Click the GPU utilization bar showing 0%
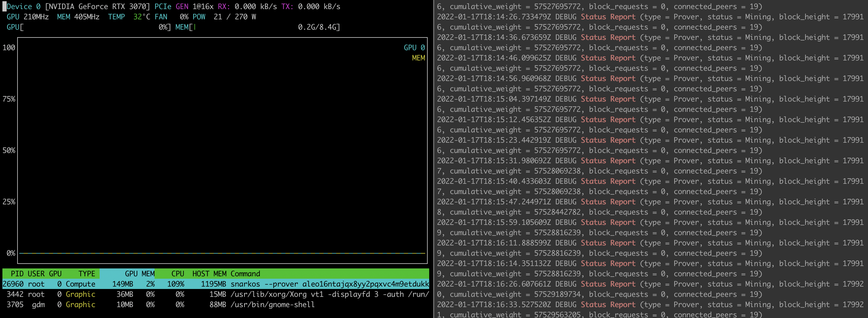Screen dimensions: 868x318 pos(89,27)
